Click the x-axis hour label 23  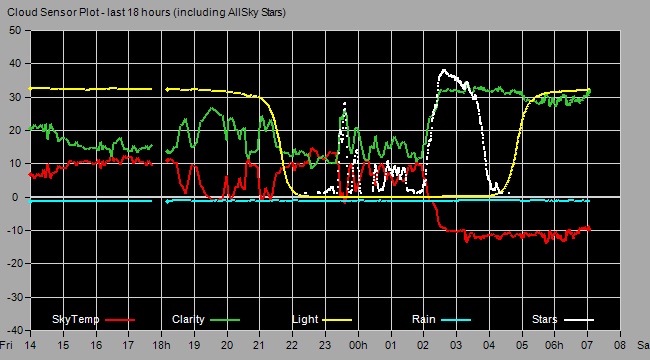(x=325, y=345)
